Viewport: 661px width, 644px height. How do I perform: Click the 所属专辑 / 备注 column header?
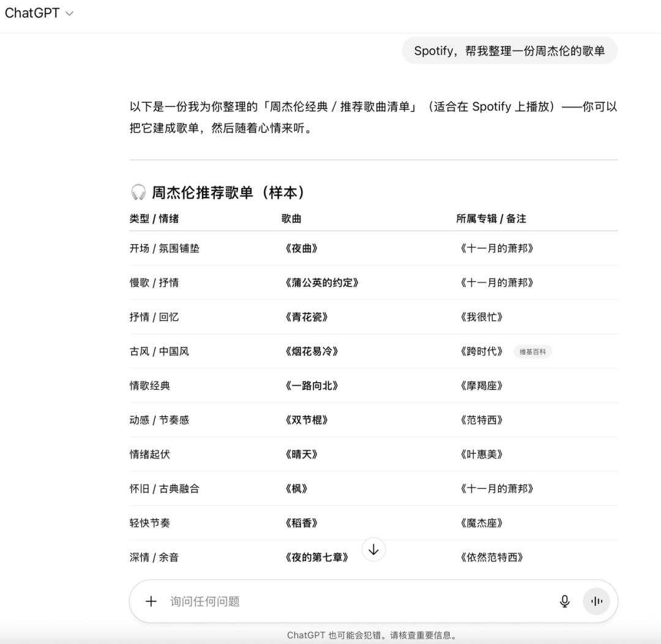click(x=491, y=219)
